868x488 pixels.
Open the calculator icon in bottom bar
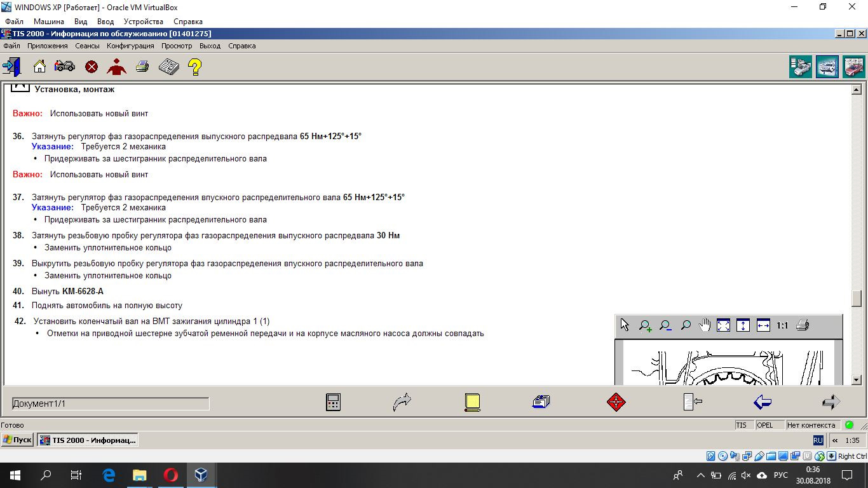click(x=333, y=402)
